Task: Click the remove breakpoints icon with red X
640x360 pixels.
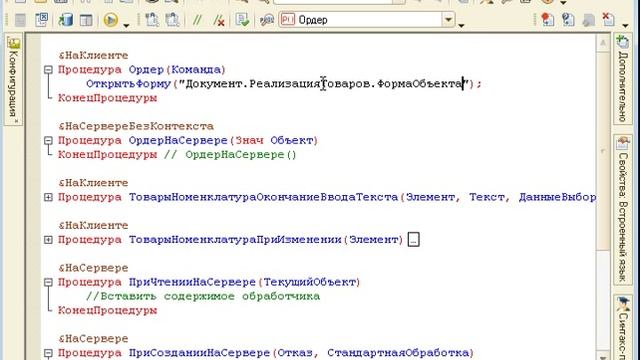Action: pyautogui.click(x=608, y=20)
